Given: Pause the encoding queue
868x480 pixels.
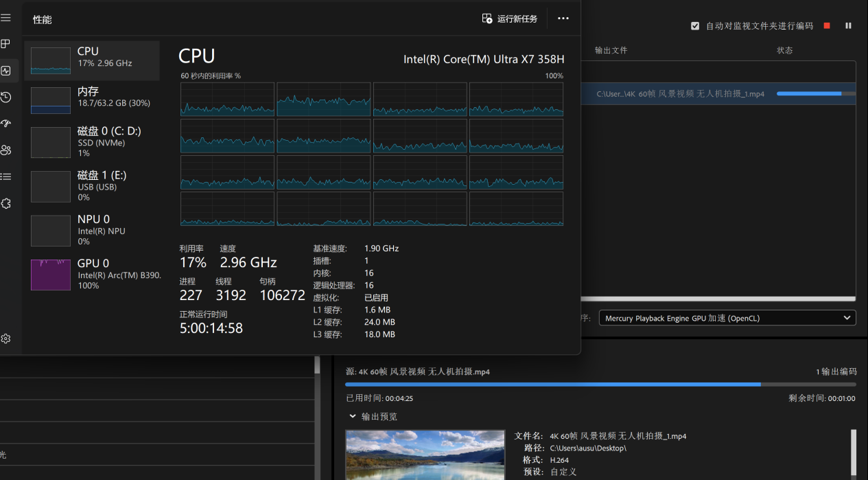Looking at the screenshot, I should tap(848, 25).
